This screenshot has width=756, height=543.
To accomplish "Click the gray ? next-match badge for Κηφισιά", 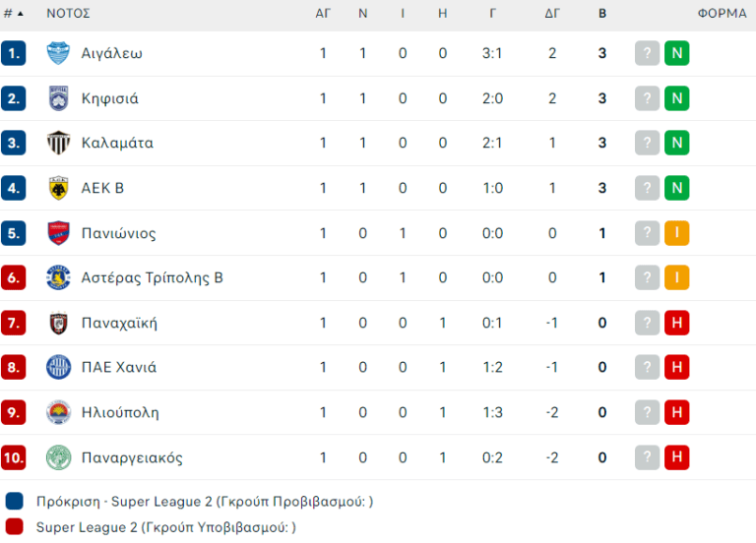I will (647, 98).
